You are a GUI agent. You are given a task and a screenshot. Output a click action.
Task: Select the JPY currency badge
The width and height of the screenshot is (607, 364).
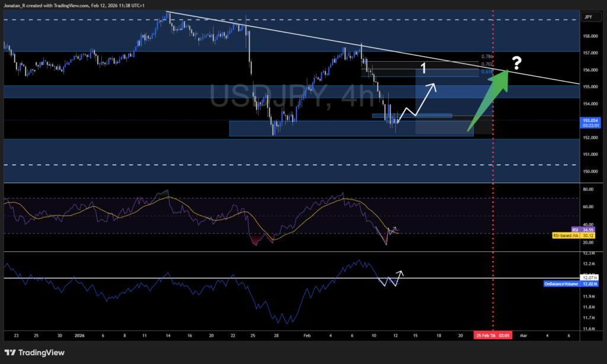(x=590, y=17)
